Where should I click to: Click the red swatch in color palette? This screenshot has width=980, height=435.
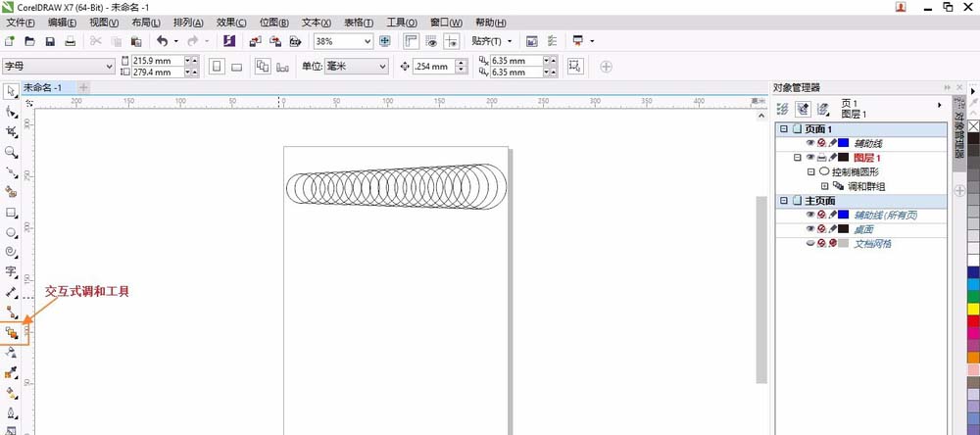[973, 320]
